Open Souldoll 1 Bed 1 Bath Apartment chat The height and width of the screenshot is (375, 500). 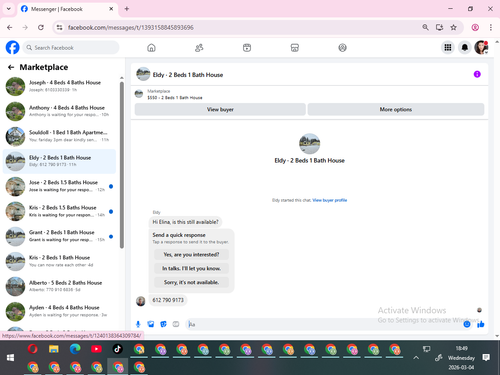click(x=59, y=136)
